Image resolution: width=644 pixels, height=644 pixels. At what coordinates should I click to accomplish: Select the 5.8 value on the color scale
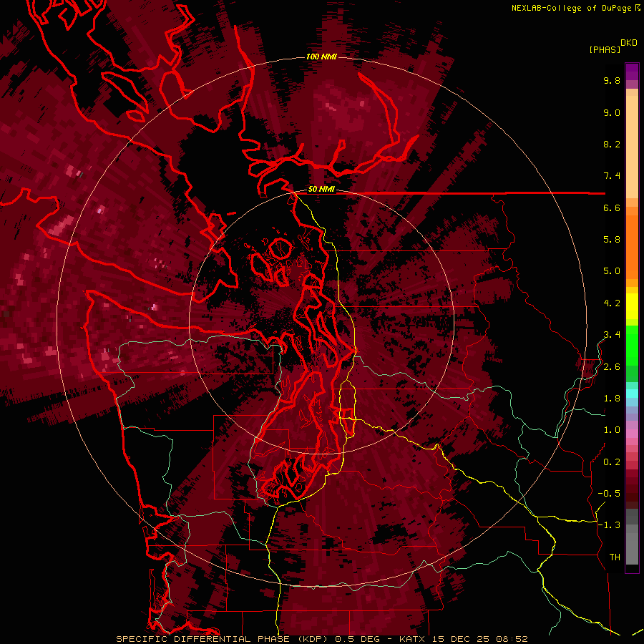612,240
